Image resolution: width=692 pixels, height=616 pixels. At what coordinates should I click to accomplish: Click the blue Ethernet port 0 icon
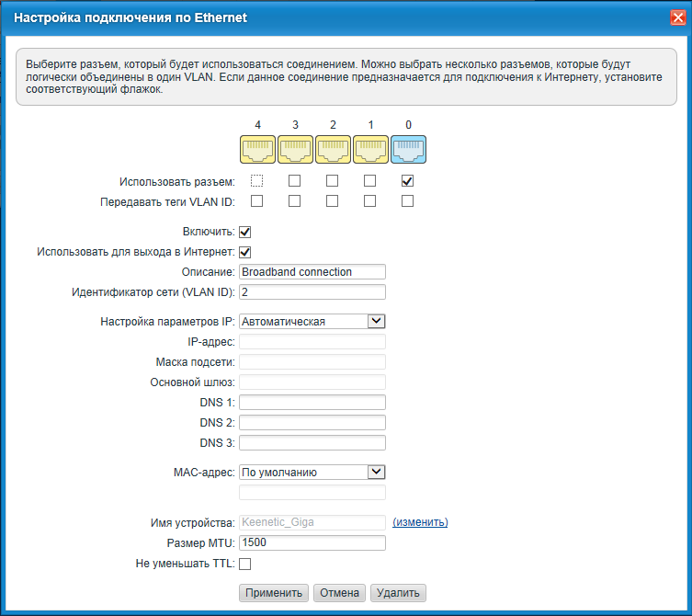(408, 149)
